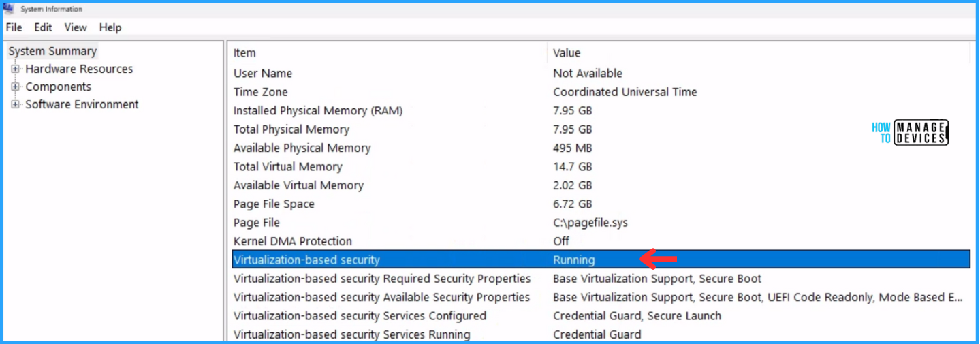Screen dimensions: 980x344
Task: Click the Virtualization-based security Services Configured row
Action: coord(360,315)
